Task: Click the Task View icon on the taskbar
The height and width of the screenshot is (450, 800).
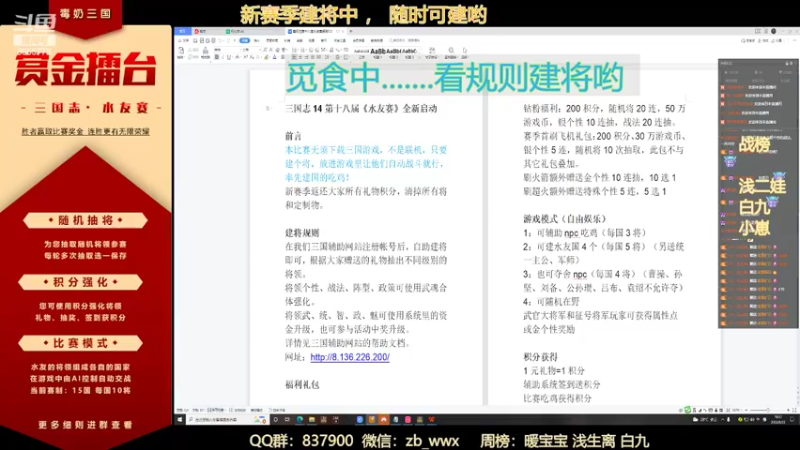Action: (x=287, y=419)
